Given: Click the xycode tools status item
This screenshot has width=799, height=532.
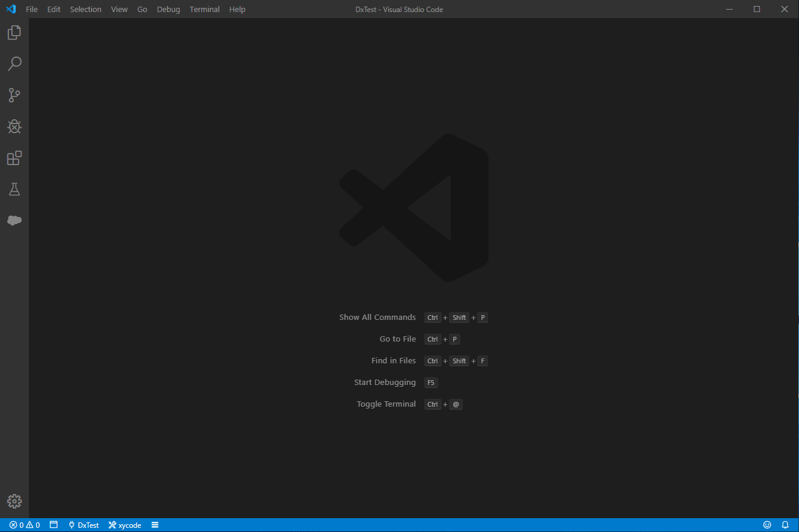Looking at the screenshot, I should tap(125, 525).
